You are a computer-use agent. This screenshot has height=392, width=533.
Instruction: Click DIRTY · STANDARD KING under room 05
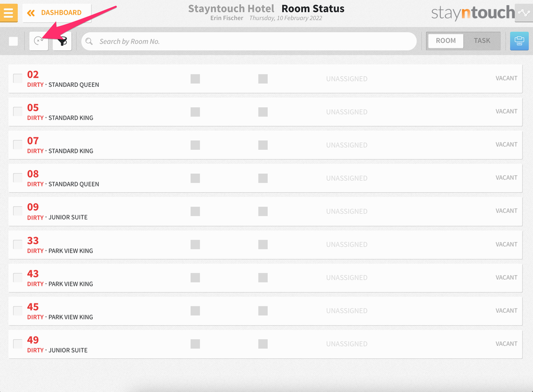tap(60, 118)
